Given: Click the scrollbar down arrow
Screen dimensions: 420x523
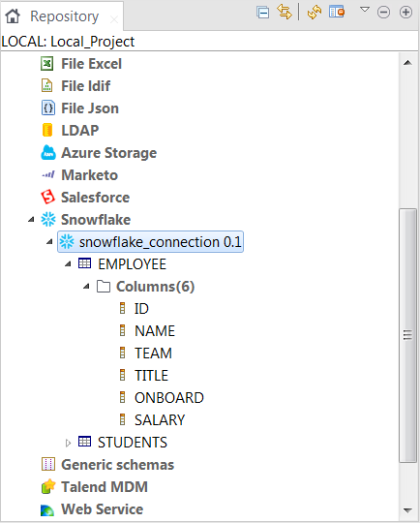Looking at the screenshot, I should click(x=407, y=510).
